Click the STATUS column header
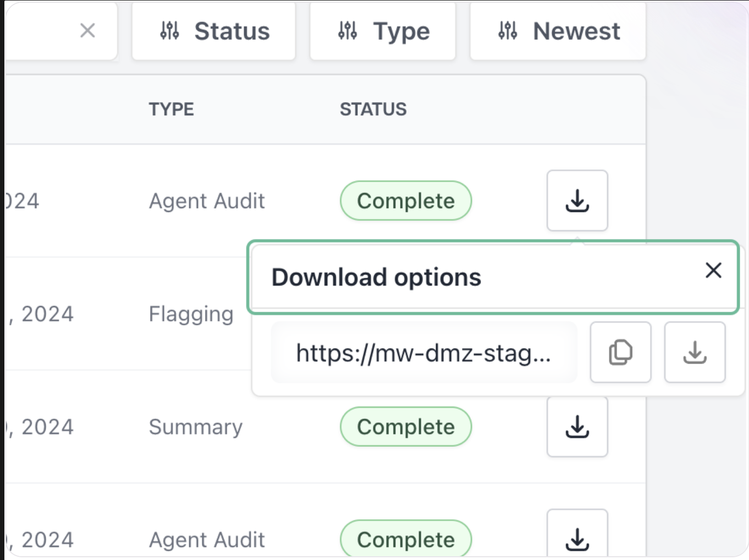The image size is (749, 560). pyautogui.click(x=373, y=109)
